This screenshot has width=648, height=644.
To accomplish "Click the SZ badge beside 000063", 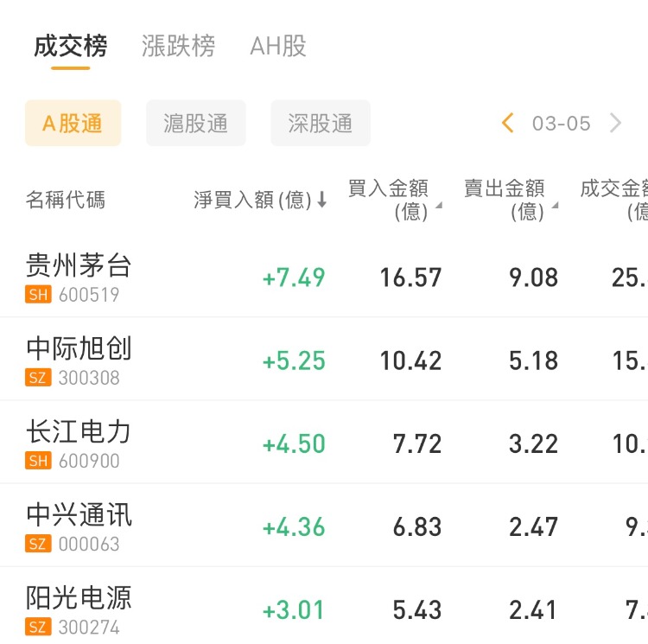I will point(39,545).
